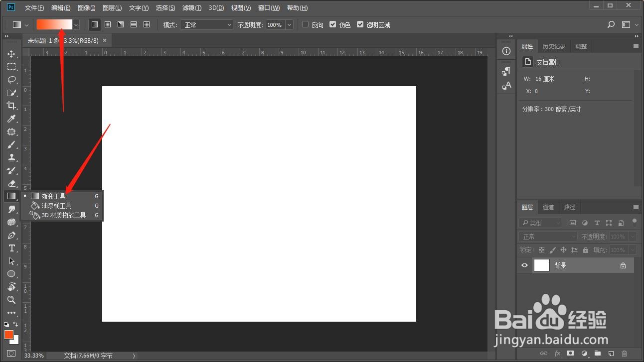Expand the 不透明度 100% dropdown in options bar
Image resolution: width=644 pixels, height=362 pixels.
click(289, 24)
